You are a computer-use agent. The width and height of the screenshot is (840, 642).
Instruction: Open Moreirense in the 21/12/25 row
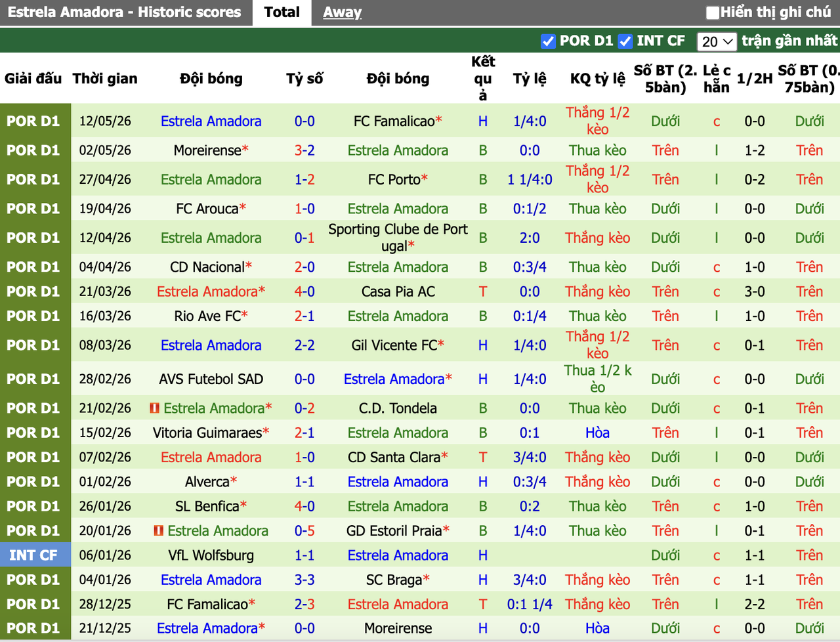pos(398,628)
